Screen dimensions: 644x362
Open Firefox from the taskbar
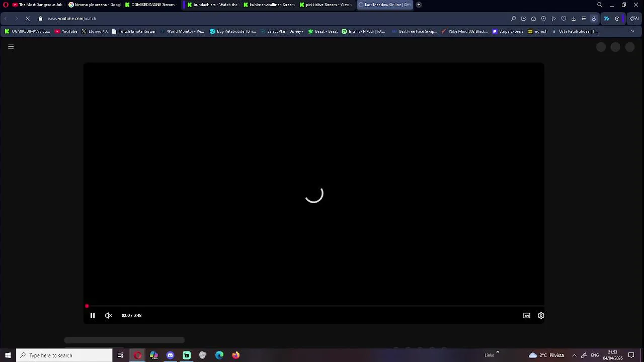[235, 355]
